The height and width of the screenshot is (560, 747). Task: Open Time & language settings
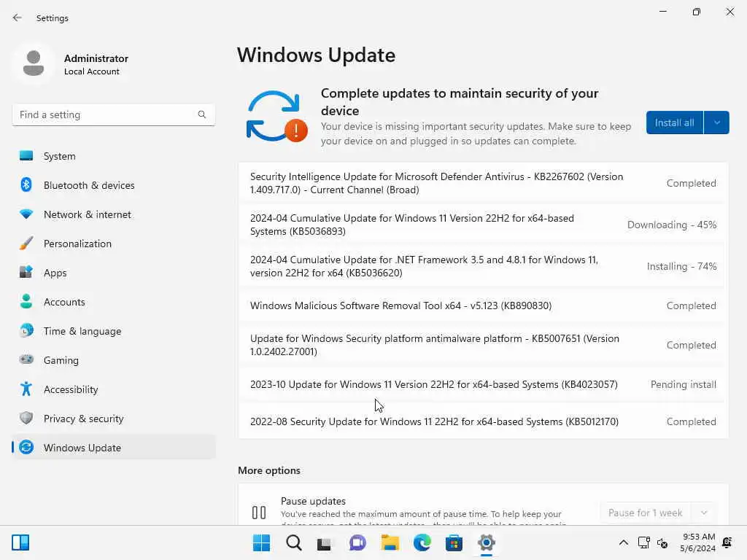[114, 331]
